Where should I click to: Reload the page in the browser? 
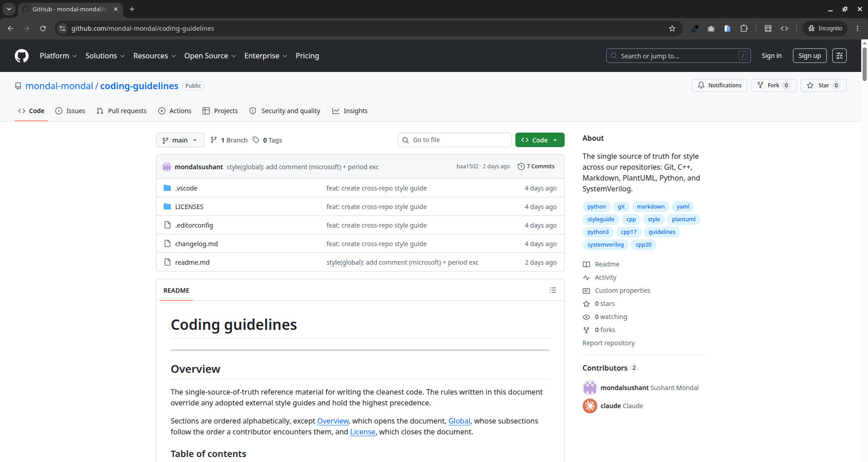point(43,29)
